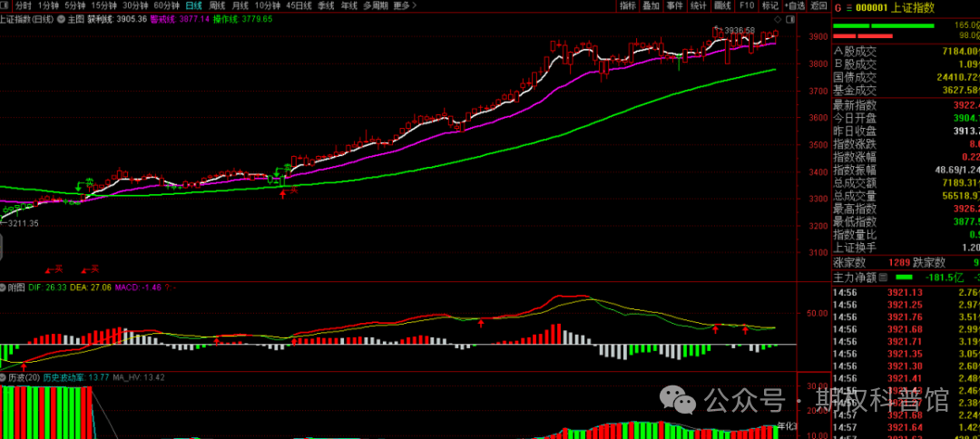Click the 返回 back button

(x=818, y=5)
